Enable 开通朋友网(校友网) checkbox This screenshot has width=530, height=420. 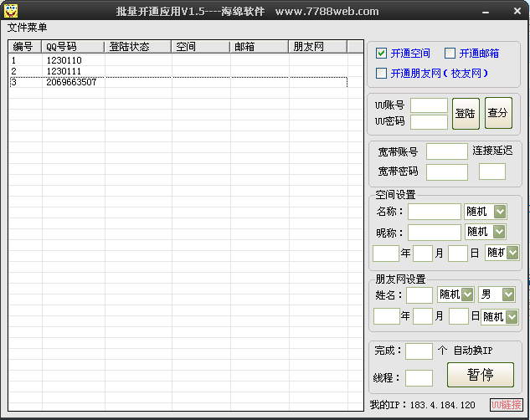click(x=381, y=74)
